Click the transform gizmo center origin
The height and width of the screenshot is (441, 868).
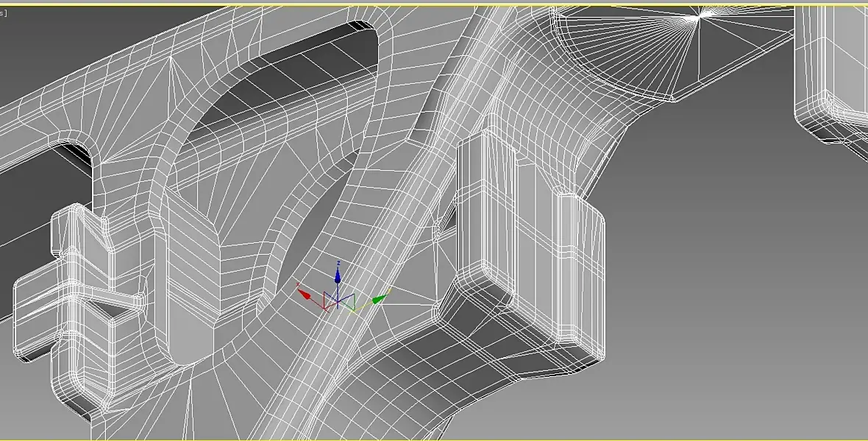point(337,302)
